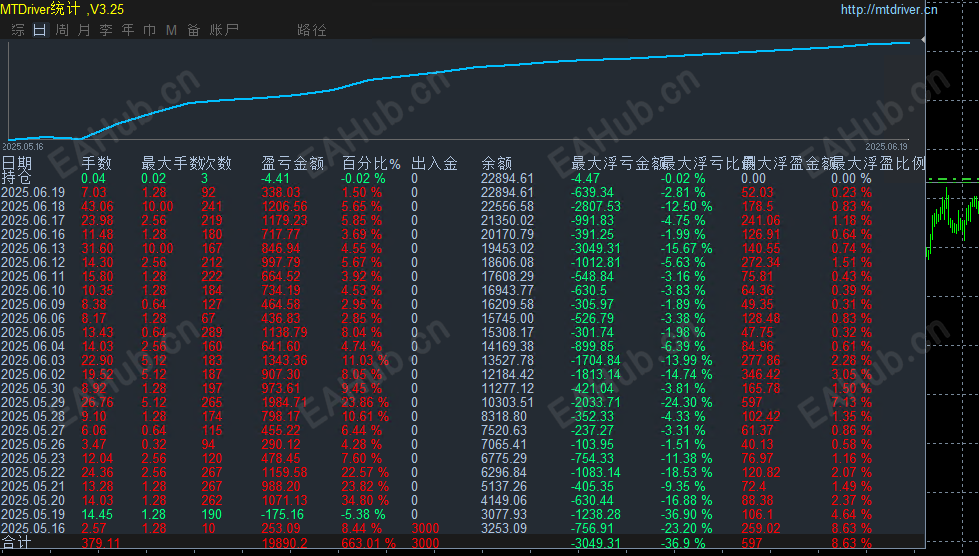Click the green candlestick chart on right

952,222
